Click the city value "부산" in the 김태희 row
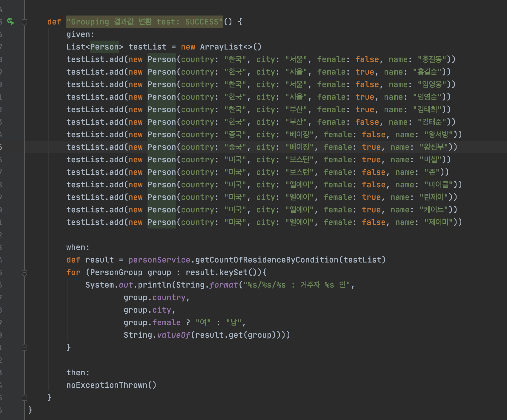The height and width of the screenshot is (420, 507). pos(296,109)
